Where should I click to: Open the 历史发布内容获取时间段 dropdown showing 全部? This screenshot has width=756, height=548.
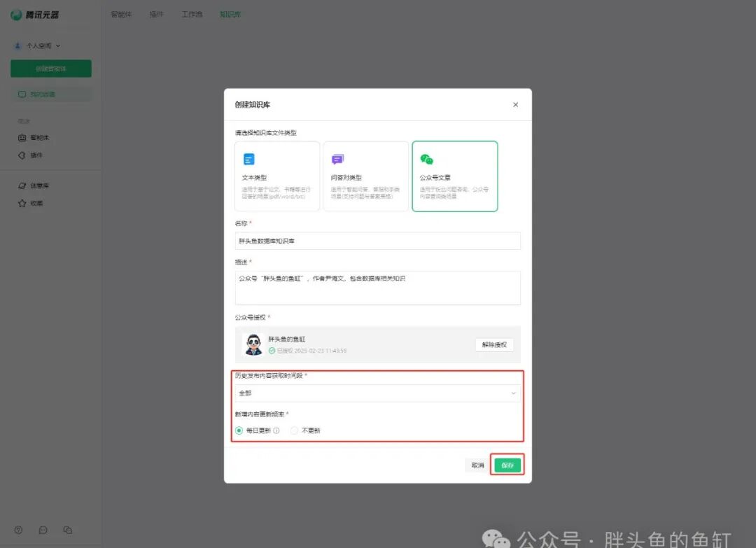click(x=377, y=393)
